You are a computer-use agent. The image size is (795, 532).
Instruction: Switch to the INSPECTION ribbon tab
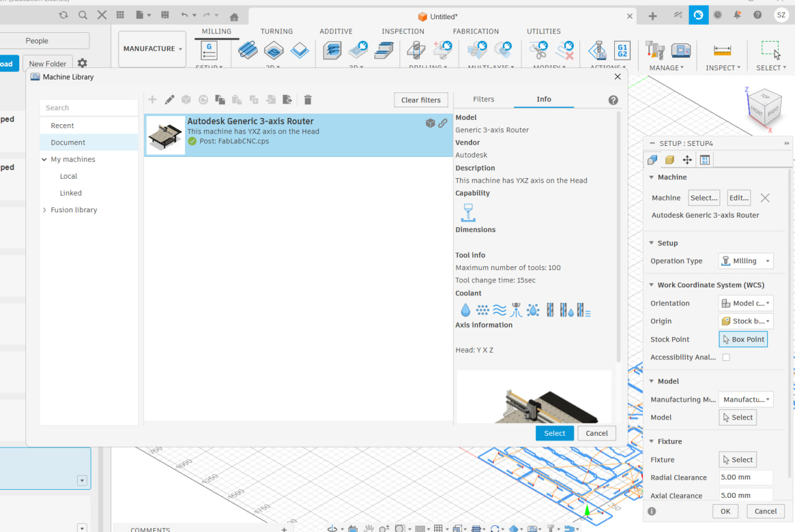[403, 31]
